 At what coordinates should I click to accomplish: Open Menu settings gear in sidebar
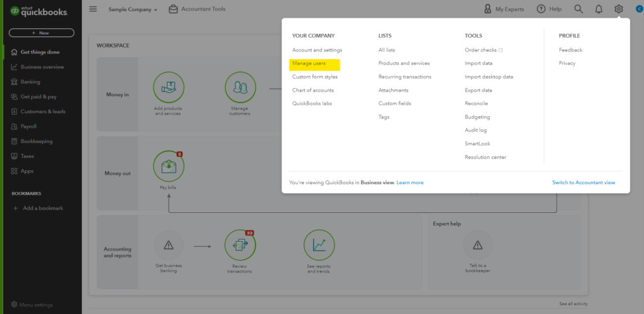14,305
